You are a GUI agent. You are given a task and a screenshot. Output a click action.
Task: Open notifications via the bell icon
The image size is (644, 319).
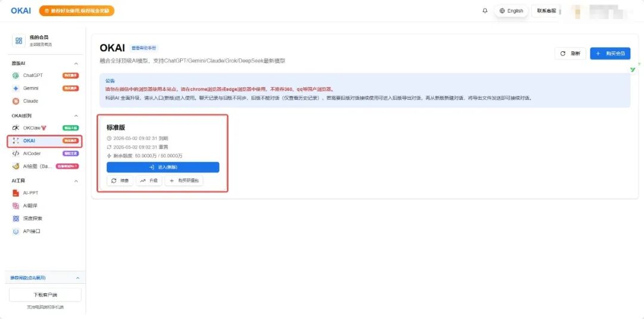(485, 11)
